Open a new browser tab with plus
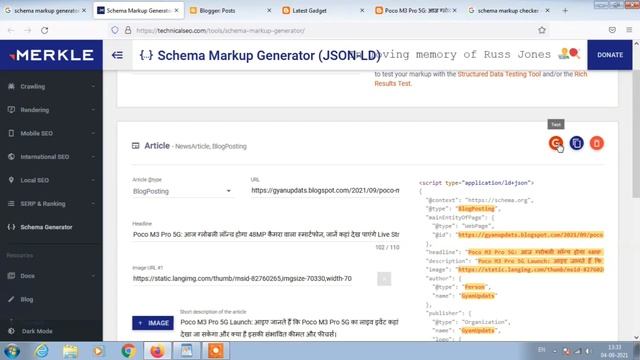640x360 pixels. point(565,11)
